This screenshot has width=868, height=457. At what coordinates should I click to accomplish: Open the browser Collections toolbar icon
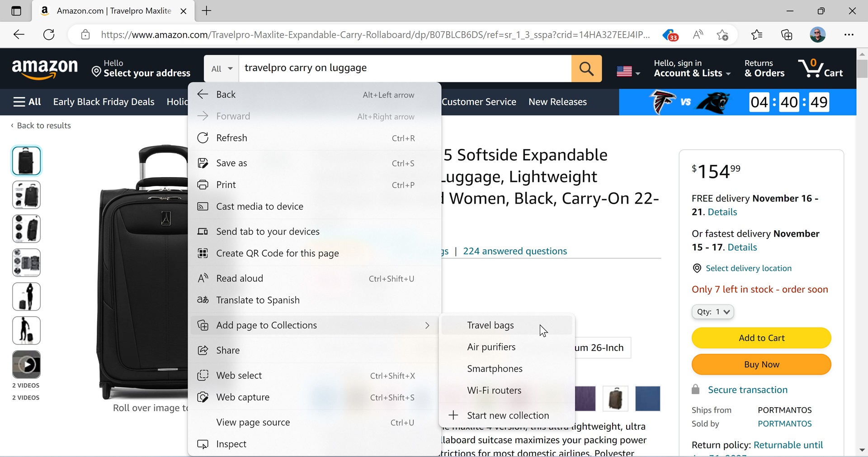point(787,35)
